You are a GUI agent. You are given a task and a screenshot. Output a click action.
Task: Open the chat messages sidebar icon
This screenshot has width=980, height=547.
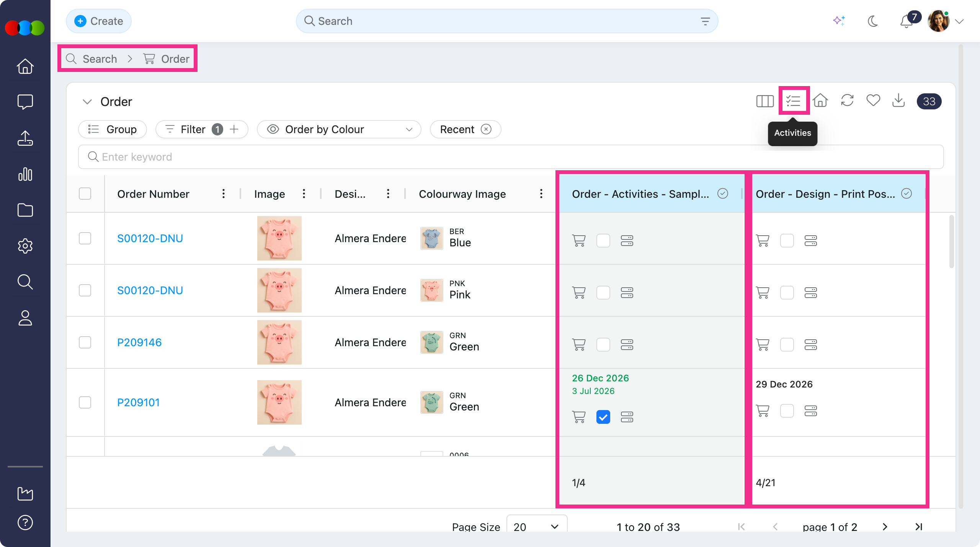pyautogui.click(x=25, y=102)
